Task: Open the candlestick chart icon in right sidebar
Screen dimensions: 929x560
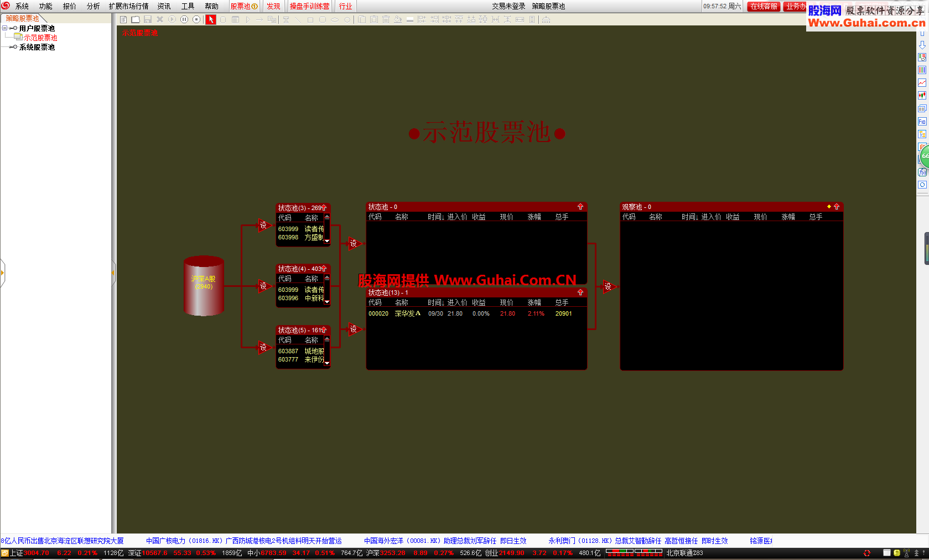Action: (922, 96)
